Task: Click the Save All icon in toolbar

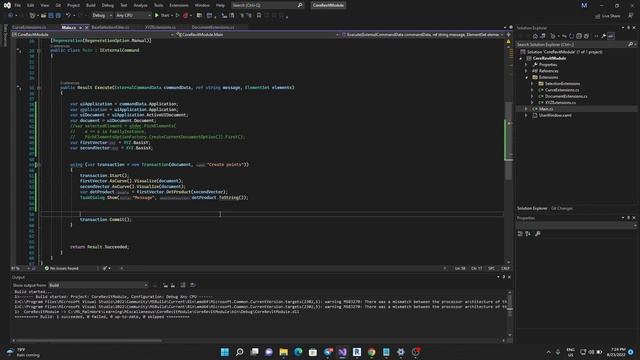Action: (x=58, y=16)
